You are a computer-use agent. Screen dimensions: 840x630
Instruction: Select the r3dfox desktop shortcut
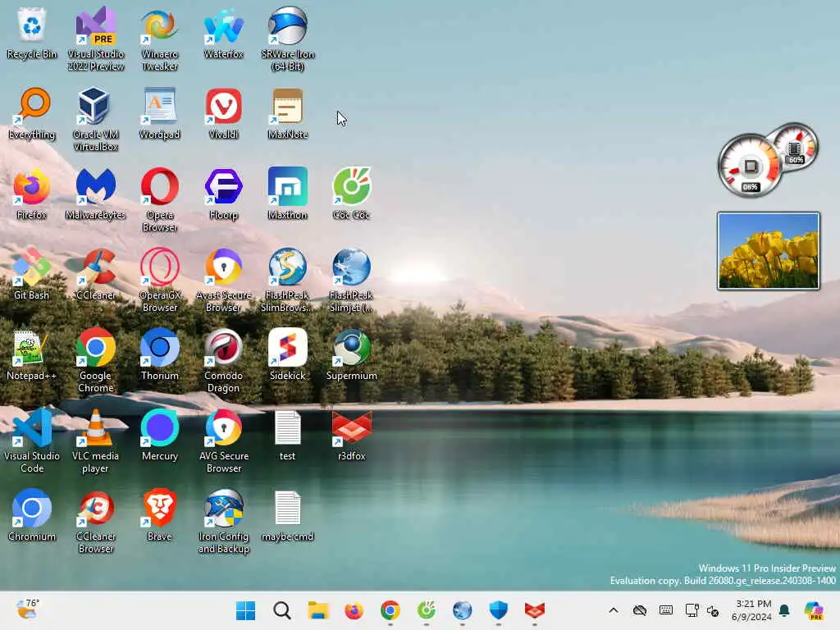(351, 436)
